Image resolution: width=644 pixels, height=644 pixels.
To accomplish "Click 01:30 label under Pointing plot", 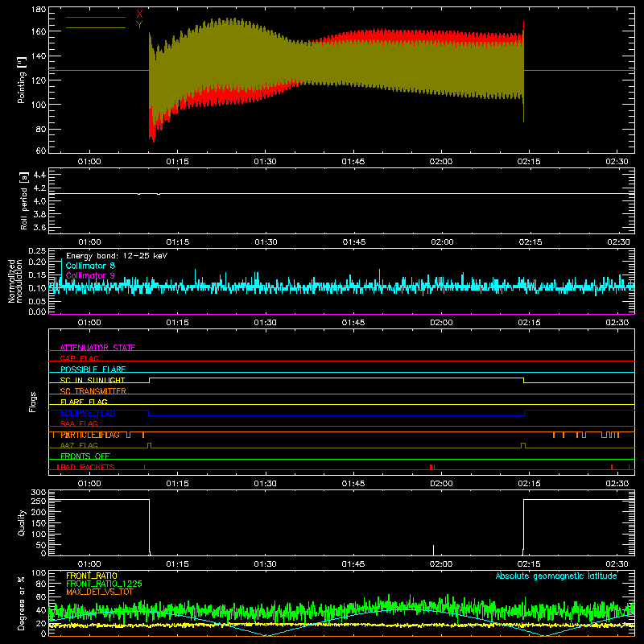I will [x=265, y=162].
